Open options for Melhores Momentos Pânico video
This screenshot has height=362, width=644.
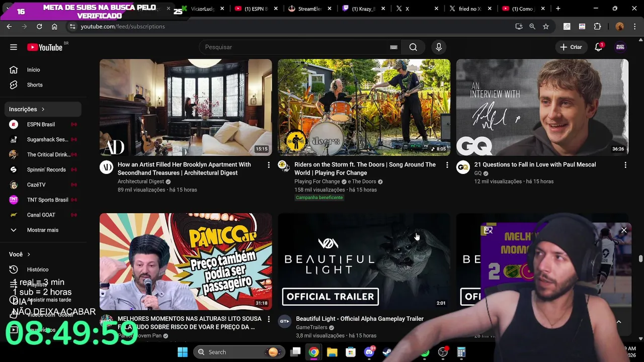tap(269, 319)
